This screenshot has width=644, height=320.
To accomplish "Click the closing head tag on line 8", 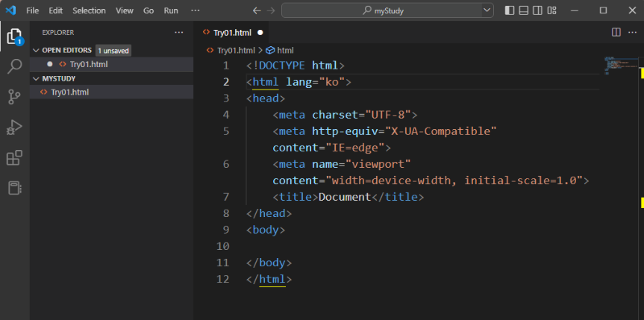I will 269,213.
